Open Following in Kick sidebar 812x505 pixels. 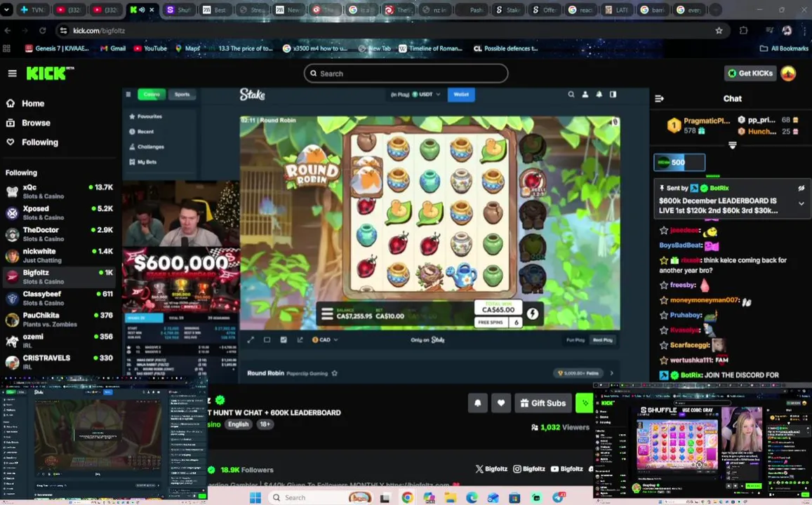coord(32,142)
